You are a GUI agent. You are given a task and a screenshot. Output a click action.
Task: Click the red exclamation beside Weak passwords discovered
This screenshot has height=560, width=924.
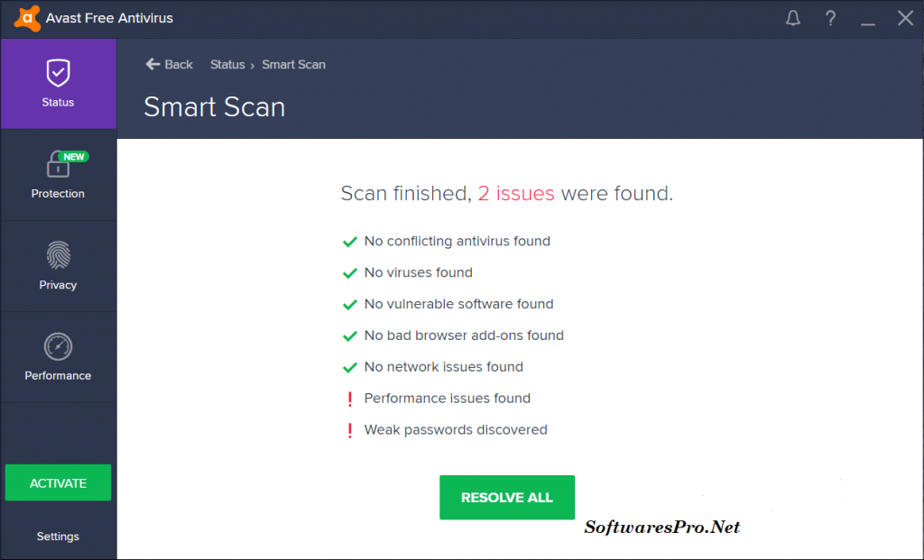tap(349, 429)
